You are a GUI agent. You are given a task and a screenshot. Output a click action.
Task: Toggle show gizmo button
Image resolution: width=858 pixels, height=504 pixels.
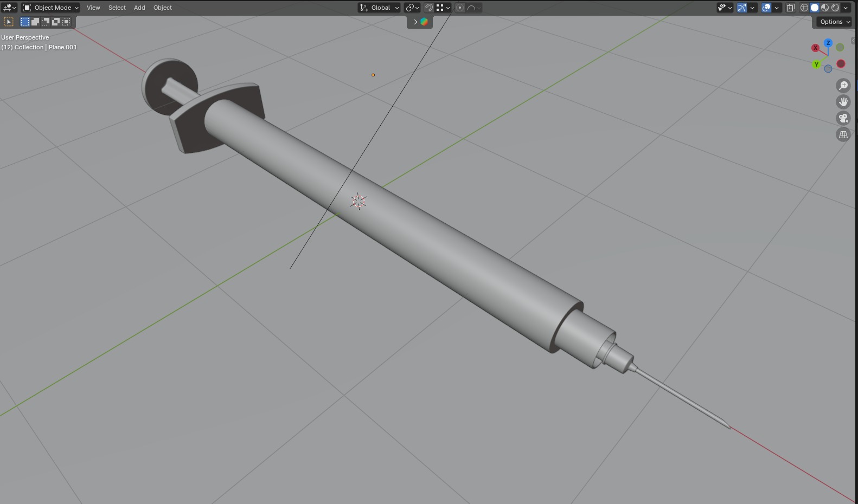pyautogui.click(x=742, y=8)
